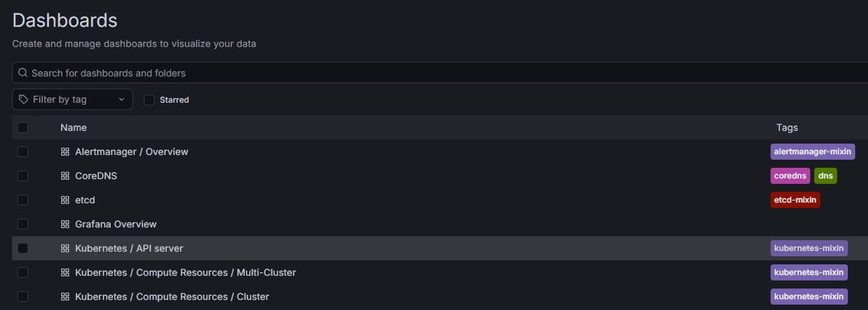868x310 pixels.
Task: Click the dashboard icon beside Alertmanager / Overview
Action: point(65,152)
